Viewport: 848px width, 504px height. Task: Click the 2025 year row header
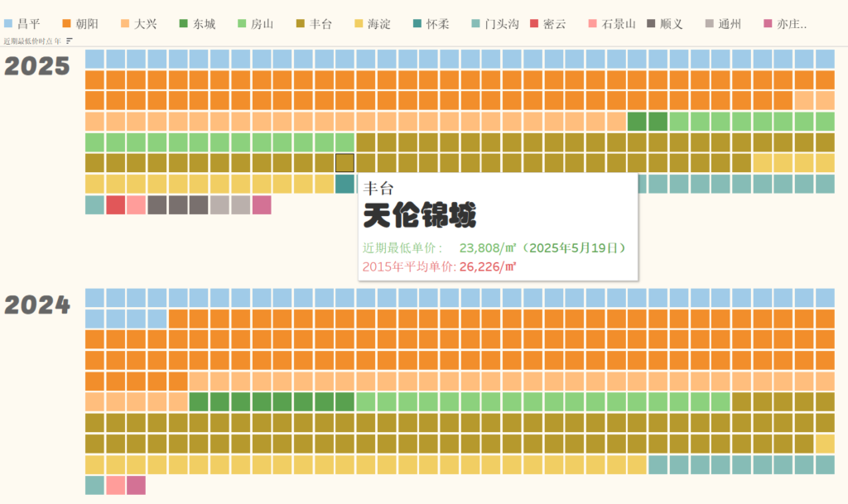(37, 67)
